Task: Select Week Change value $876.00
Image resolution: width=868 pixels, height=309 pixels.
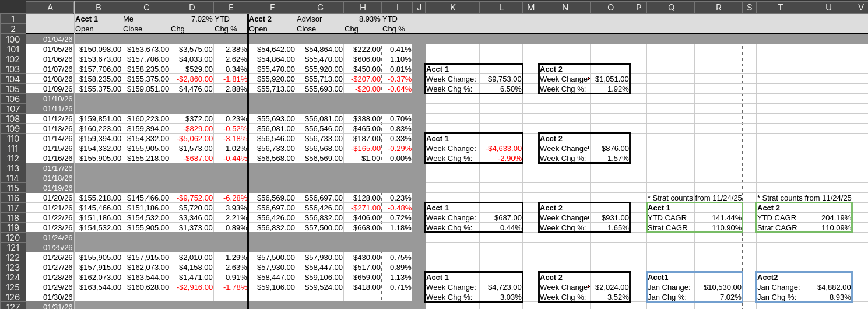Action: (610, 149)
